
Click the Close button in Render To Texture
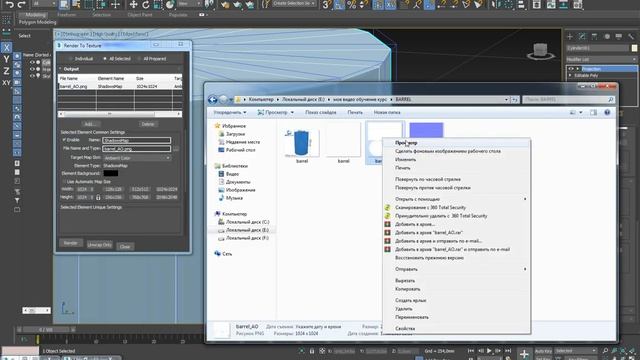pos(125,247)
